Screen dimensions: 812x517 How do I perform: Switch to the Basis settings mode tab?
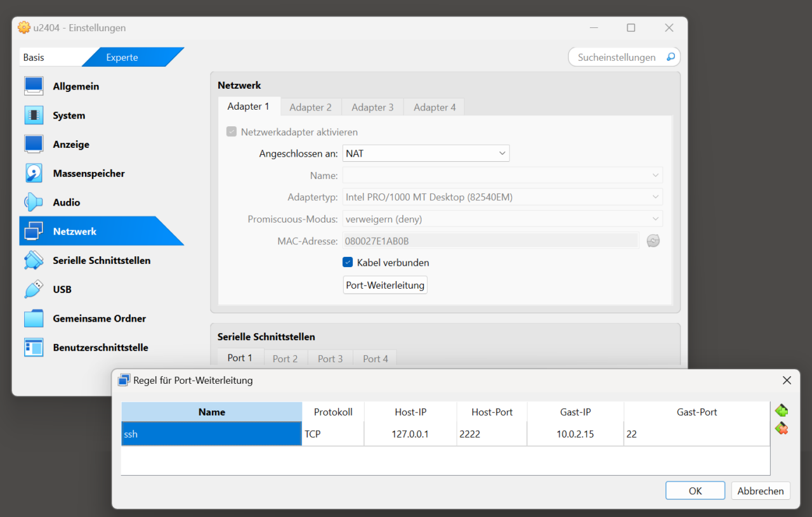coord(34,57)
